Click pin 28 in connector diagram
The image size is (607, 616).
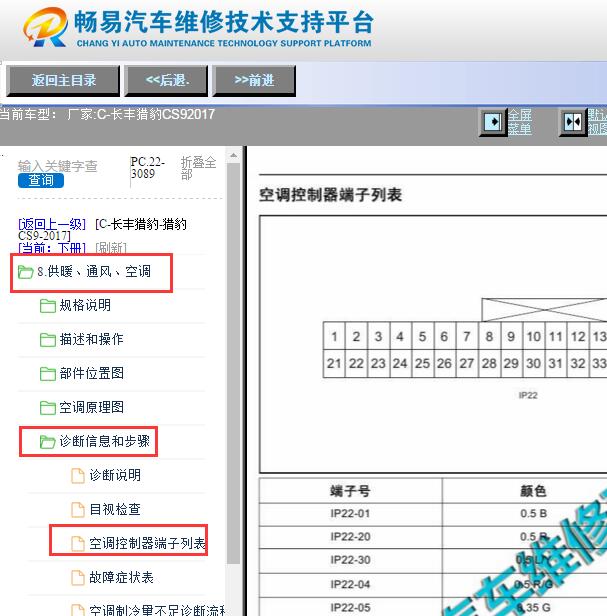point(489,363)
